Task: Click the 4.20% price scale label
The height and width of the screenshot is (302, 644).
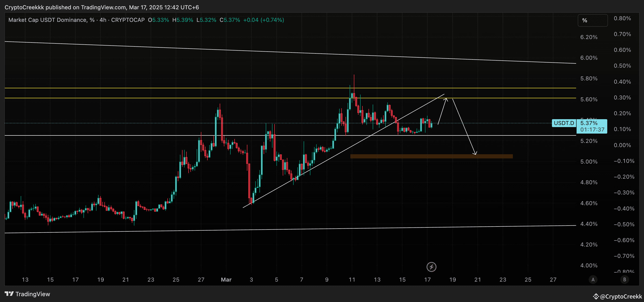Action: click(589, 245)
